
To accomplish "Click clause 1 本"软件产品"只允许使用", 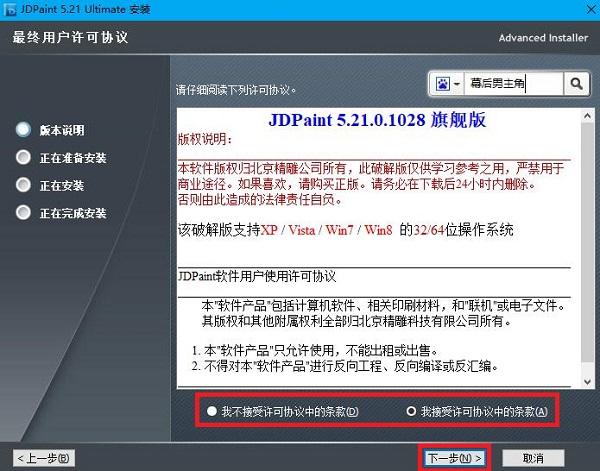I will pyautogui.click(x=314, y=350).
